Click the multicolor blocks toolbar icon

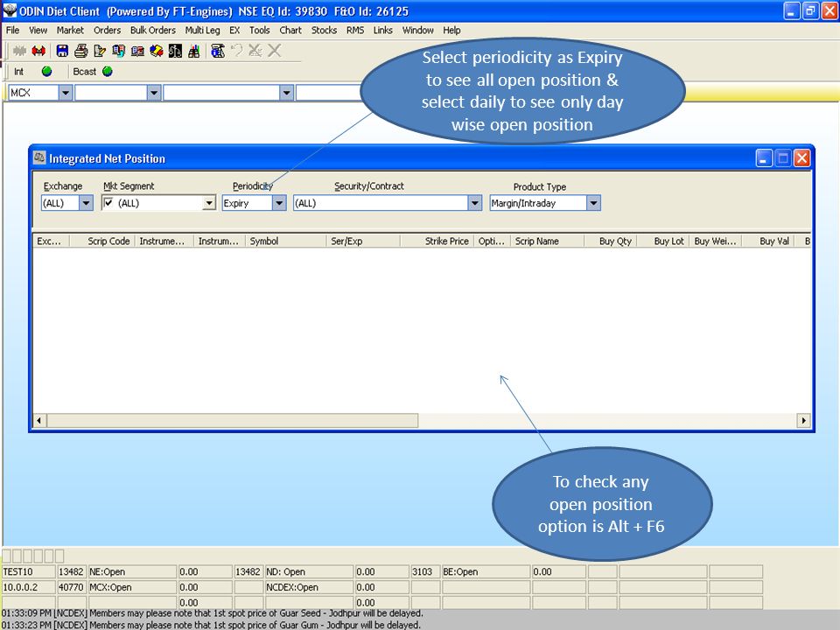point(157,51)
